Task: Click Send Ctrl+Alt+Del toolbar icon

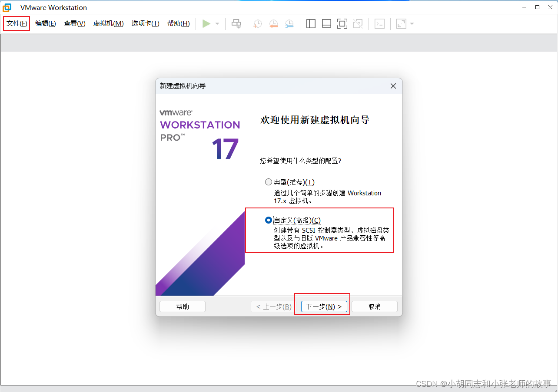Action: (x=236, y=23)
